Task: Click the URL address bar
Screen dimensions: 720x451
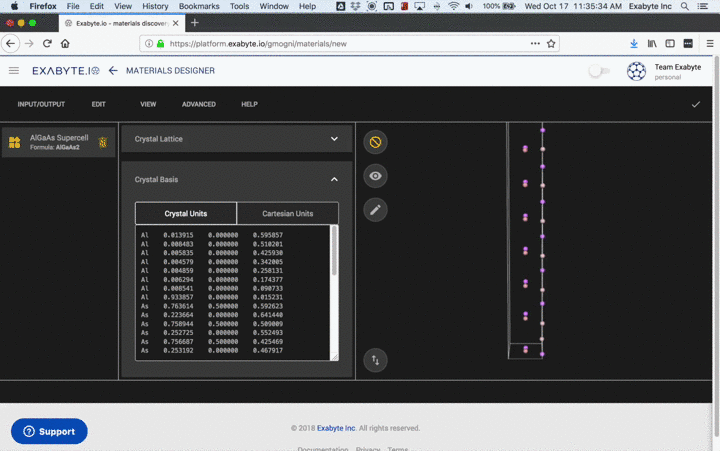Action: [x=347, y=44]
